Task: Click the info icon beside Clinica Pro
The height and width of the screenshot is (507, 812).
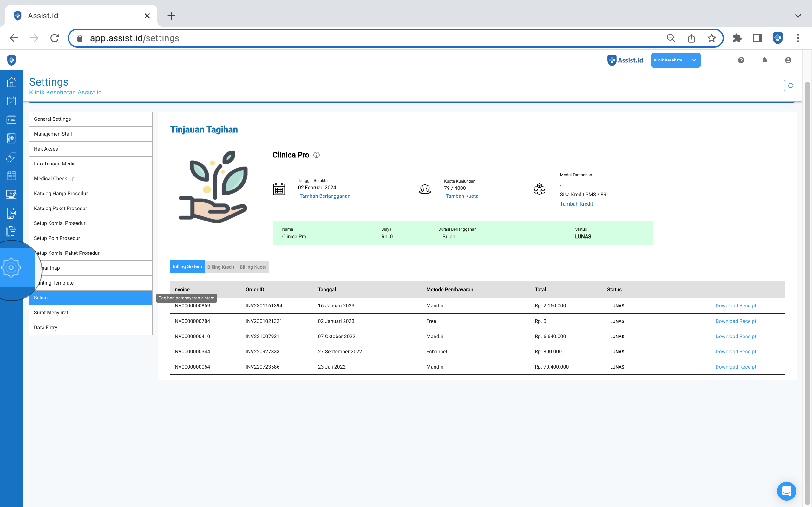Action: point(317,155)
